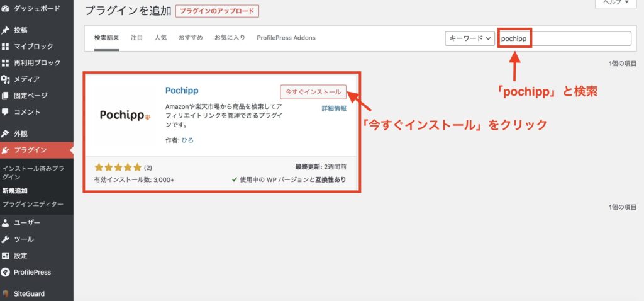The width and height of the screenshot is (644, 301).
Task: Open 固定ページ menu item
Action: tap(30, 96)
